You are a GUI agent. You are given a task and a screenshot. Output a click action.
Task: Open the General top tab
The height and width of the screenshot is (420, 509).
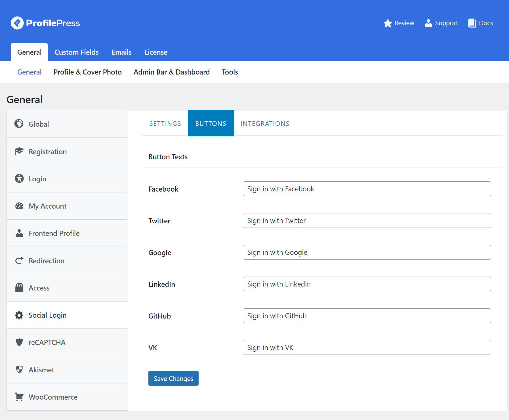pyautogui.click(x=29, y=52)
